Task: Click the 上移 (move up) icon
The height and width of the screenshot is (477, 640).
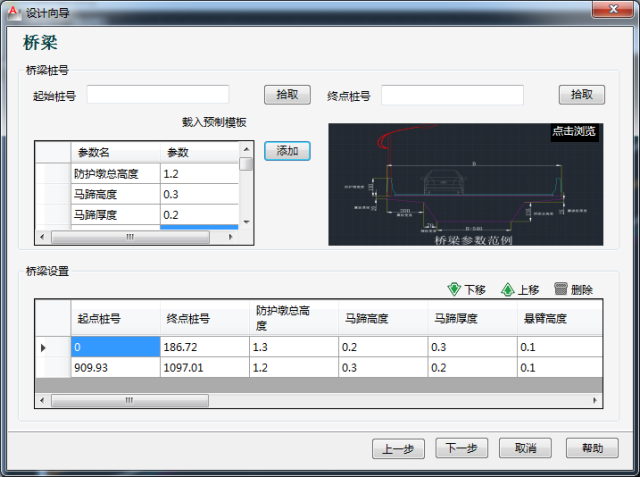Action: (x=508, y=289)
